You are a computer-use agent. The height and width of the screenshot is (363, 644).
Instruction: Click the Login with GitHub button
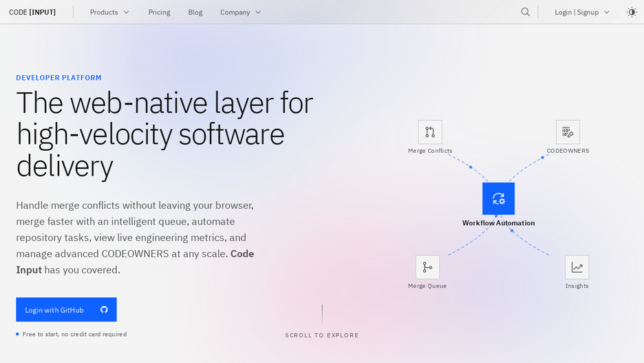pos(66,309)
